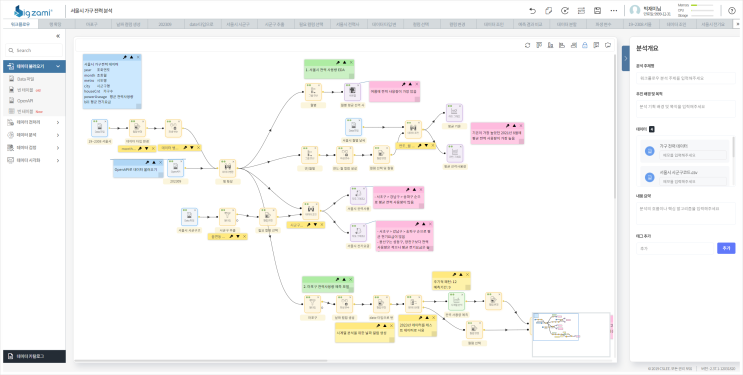743x375 pixels.
Task: Click the canvas minimap thumbnail
Action: [571, 334]
